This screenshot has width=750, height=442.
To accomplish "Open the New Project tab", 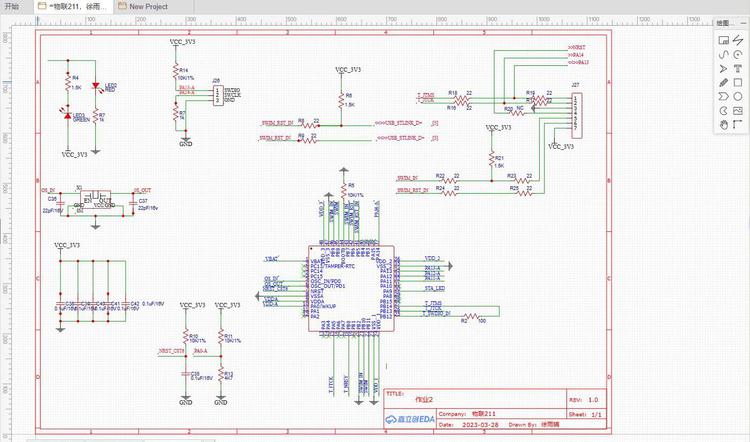I will pos(148,7).
